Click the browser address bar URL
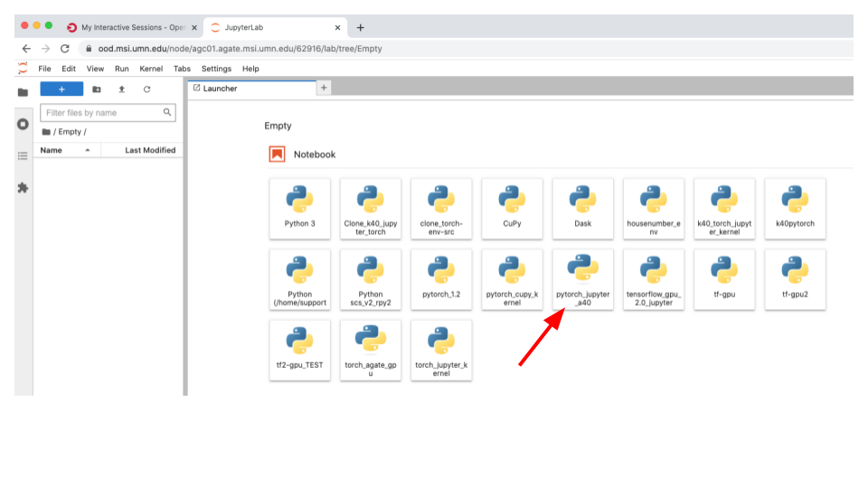The width and height of the screenshot is (868, 488). [x=241, y=49]
